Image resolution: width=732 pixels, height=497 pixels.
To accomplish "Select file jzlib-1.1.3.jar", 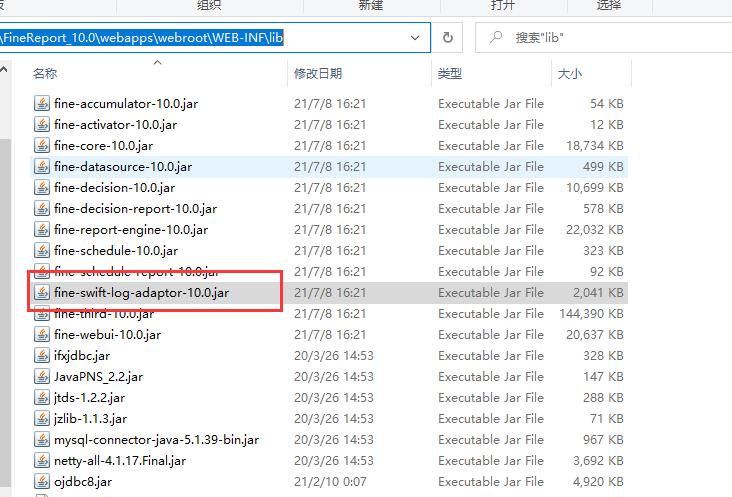I will click(x=91, y=418).
